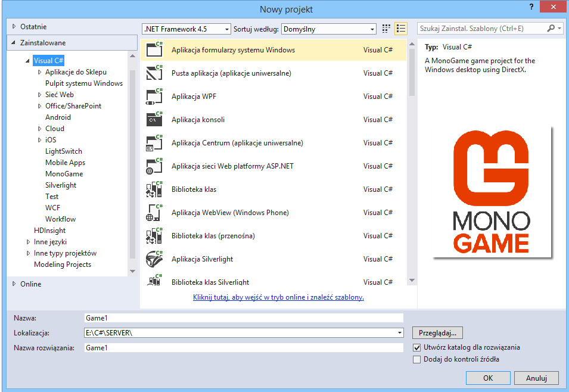Click the Aplikacja Silverlight template icon
Viewport: 569px width, 392px height.
pyautogui.click(x=154, y=259)
